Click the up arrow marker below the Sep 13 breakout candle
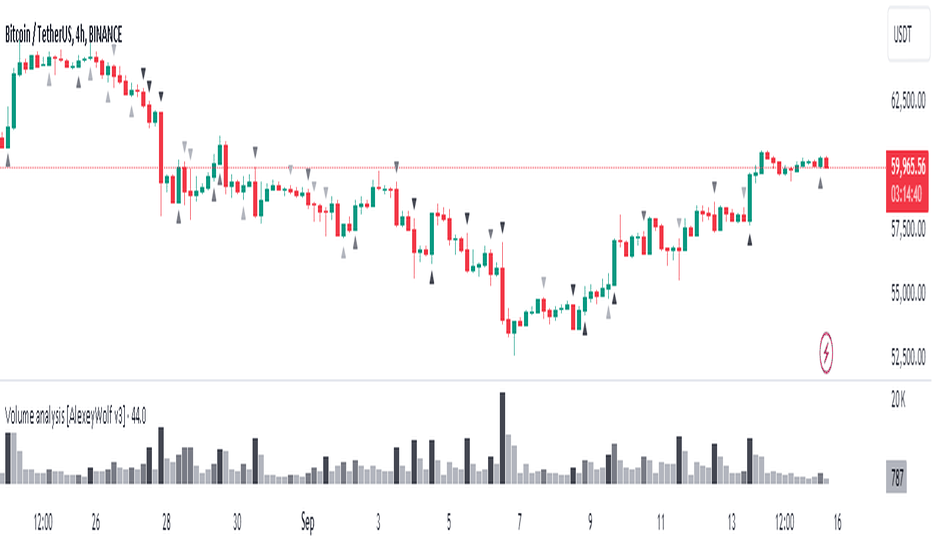The width and height of the screenshot is (932, 550). 750,240
